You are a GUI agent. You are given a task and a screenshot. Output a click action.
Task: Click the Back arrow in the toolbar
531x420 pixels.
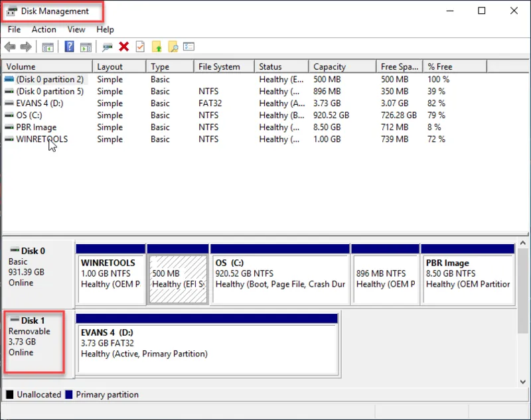click(x=10, y=46)
